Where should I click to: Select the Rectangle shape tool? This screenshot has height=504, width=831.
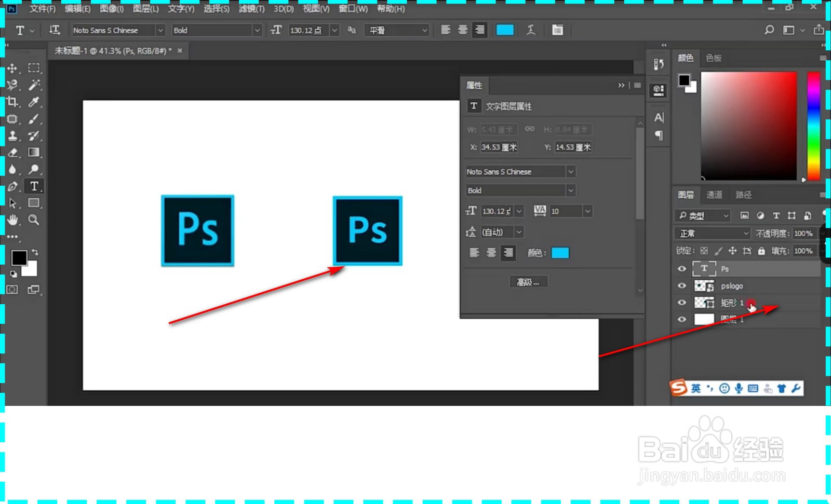[x=34, y=203]
